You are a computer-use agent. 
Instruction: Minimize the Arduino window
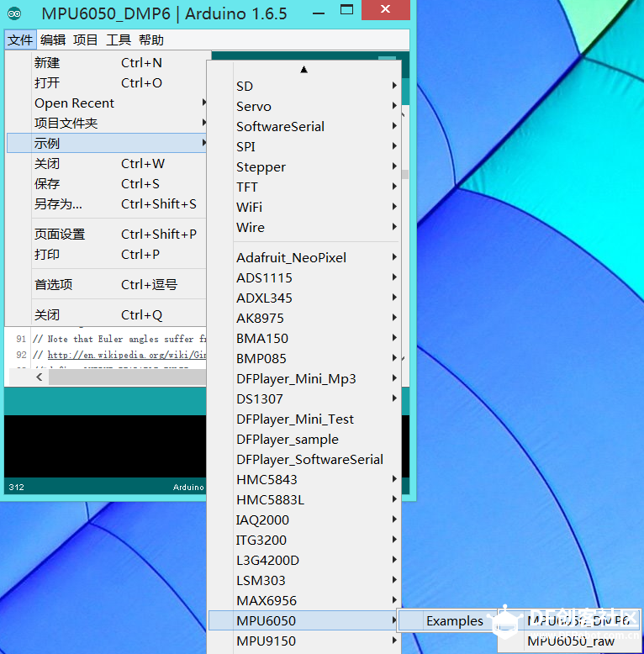point(319,13)
